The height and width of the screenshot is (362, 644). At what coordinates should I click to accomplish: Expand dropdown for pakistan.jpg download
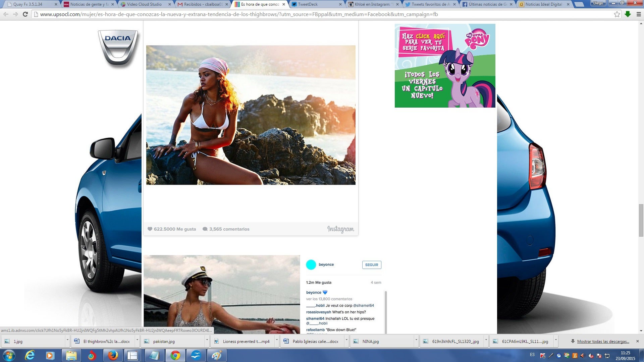(207, 340)
